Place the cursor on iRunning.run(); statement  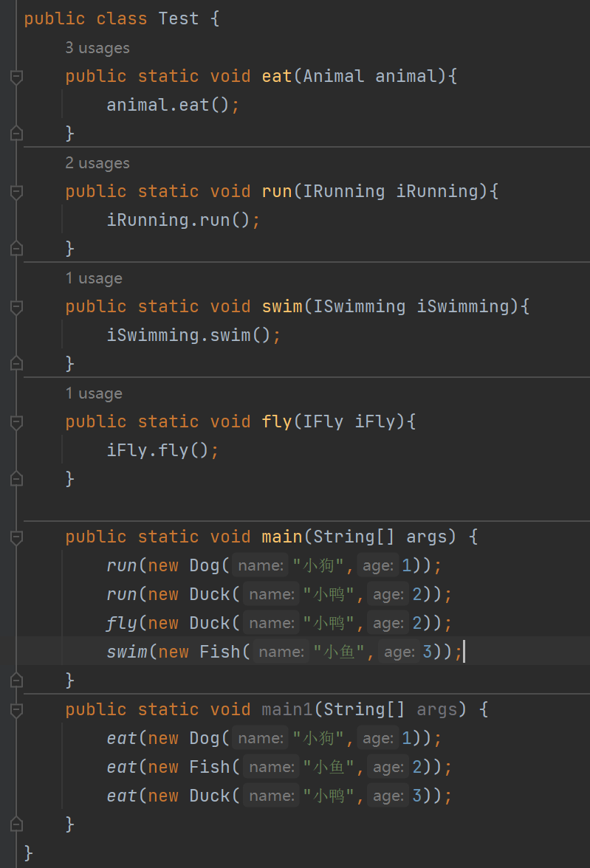click(183, 220)
